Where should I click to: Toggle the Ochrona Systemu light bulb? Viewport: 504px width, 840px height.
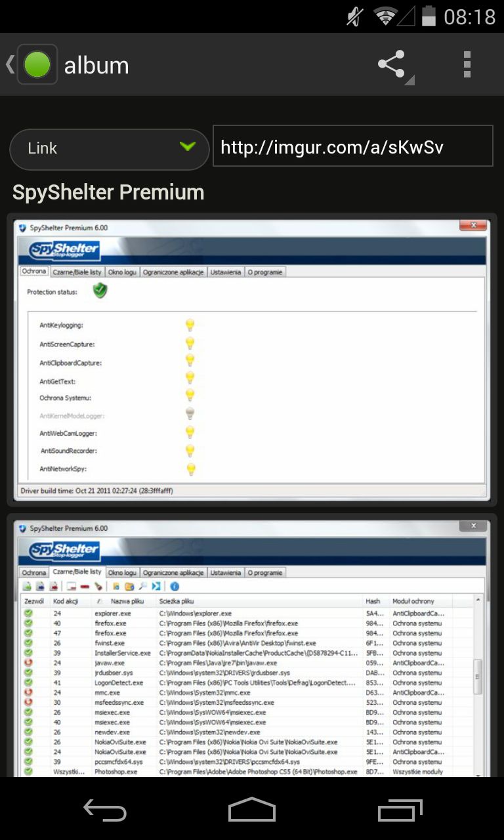pos(190,396)
